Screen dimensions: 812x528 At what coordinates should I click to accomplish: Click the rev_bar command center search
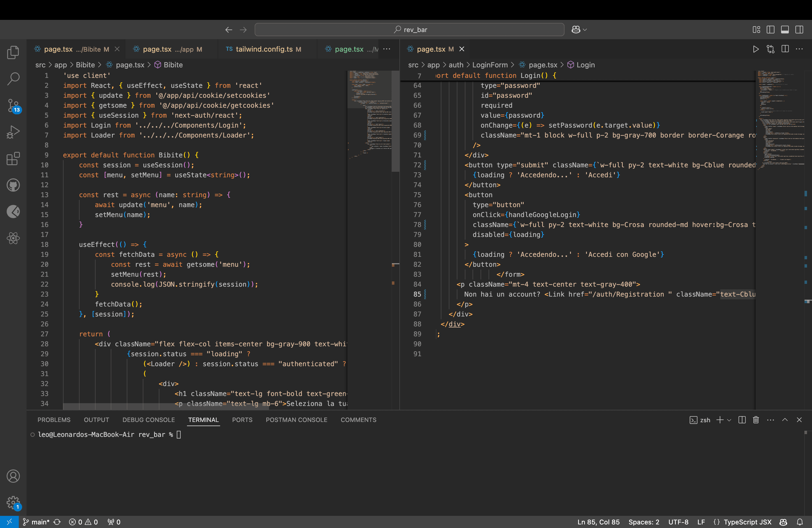pos(409,30)
